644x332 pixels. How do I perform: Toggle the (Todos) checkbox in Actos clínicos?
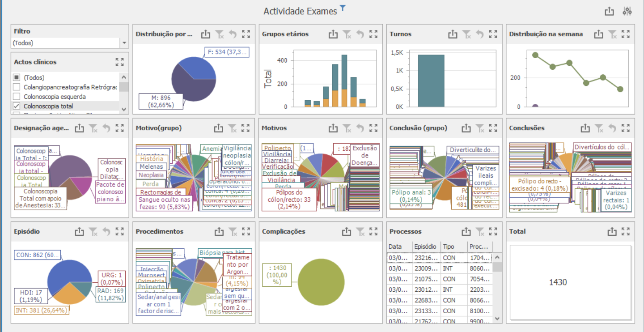click(17, 77)
